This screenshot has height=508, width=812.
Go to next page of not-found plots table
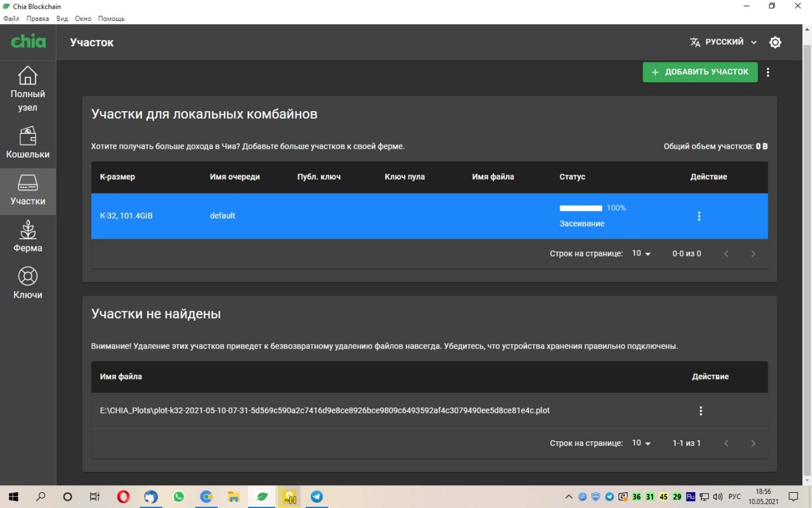[753, 443]
